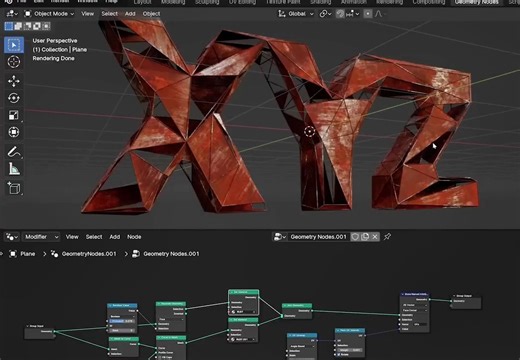Toggle fake user shield for node tree
This screenshot has width=520, height=360.
coord(355,237)
